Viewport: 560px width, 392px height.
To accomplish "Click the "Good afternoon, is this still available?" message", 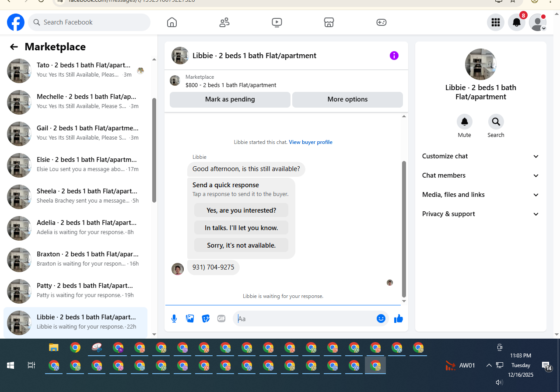I will pos(246,169).
